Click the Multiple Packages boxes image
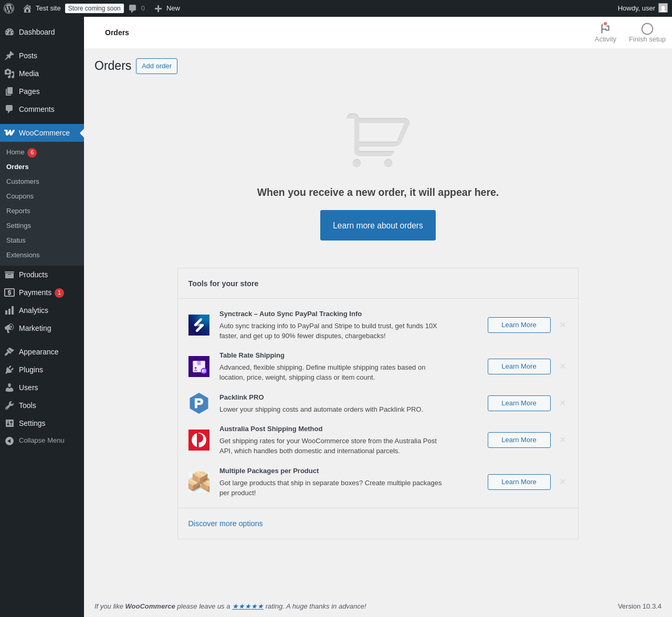The height and width of the screenshot is (617, 672). coord(199,482)
